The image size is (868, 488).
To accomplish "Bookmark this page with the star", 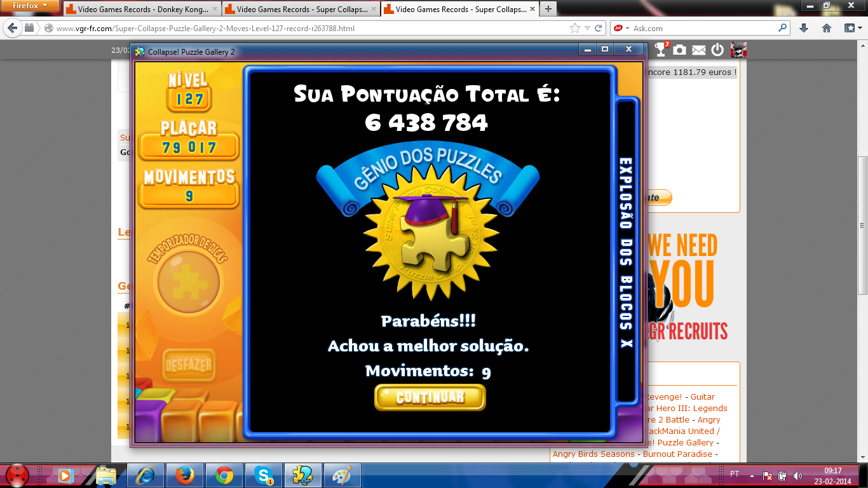I will tap(575, 28).
